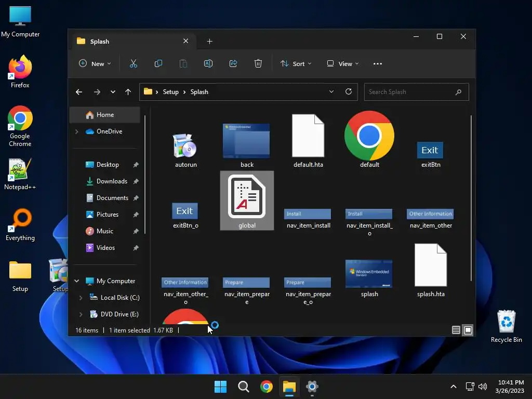Open Recycle Bin on desktop
Screen dimensions: 532x399
coord(506,326)
